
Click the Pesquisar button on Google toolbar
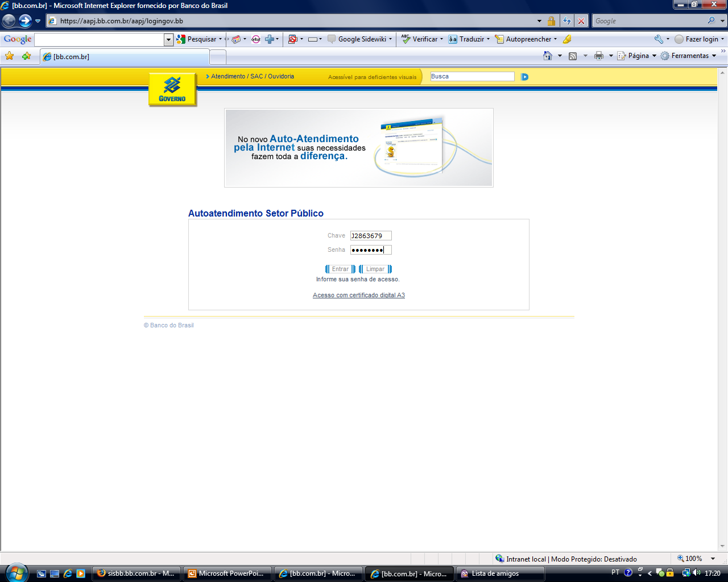pyautogui.click(x=197, y=39)
